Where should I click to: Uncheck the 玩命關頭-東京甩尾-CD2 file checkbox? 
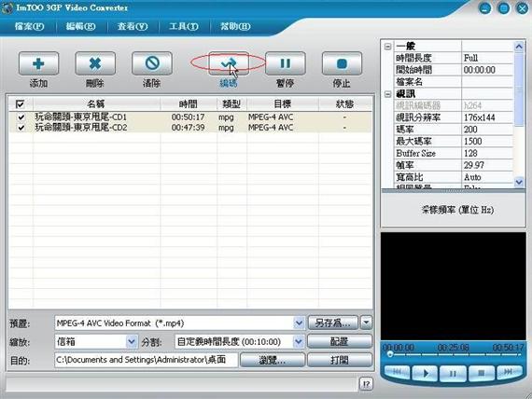21,128
